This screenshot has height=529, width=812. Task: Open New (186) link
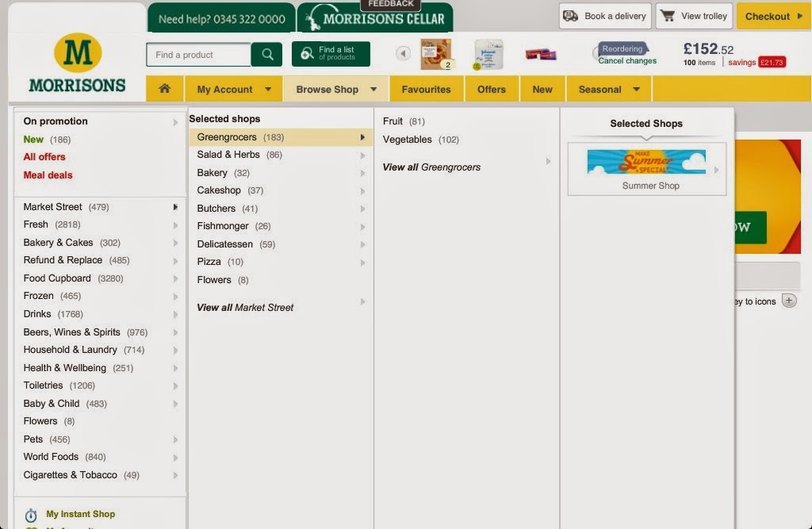(x=47, y=140)
